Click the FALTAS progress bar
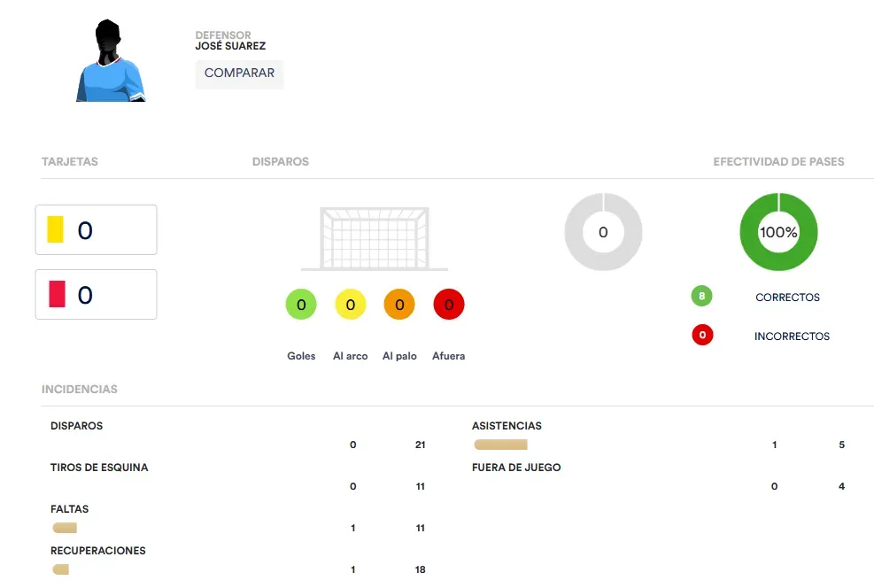Viewport: 874px width, 588px height. tap(65, 528)
